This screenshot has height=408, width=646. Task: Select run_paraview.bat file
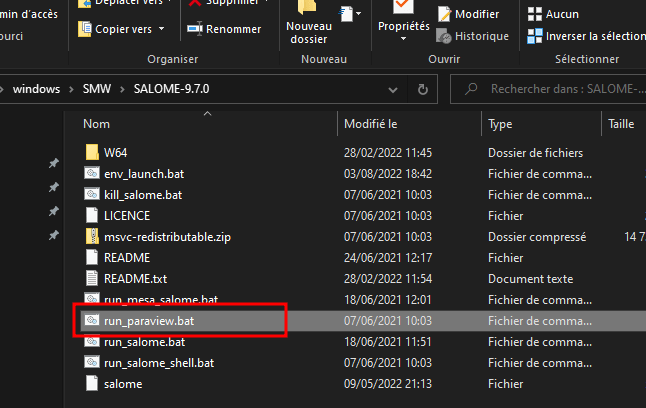149,321
